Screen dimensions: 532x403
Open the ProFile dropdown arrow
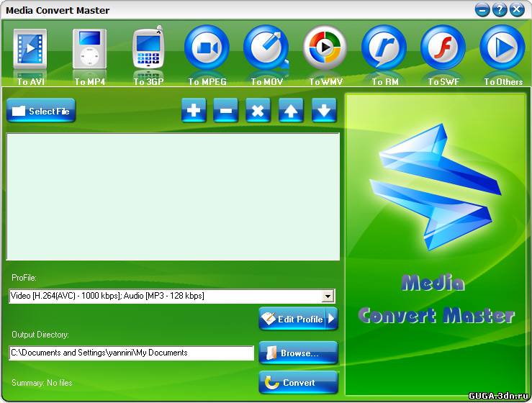click(x=328, y=296)
